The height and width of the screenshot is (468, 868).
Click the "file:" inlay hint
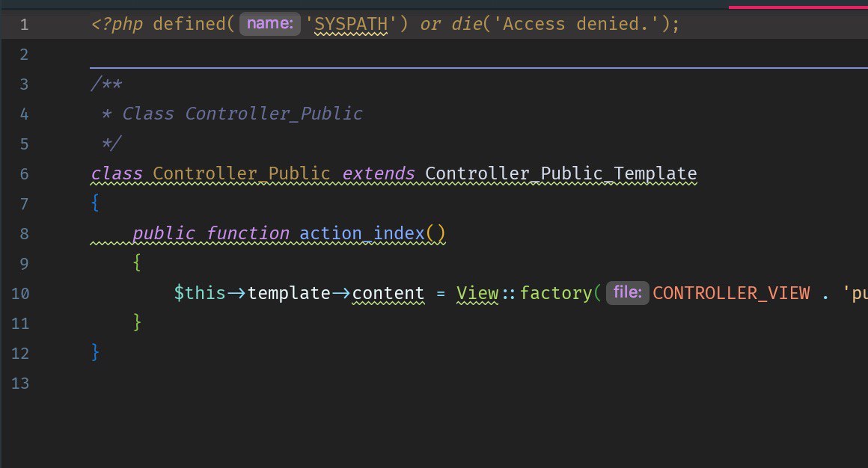[x=627, y=293]
